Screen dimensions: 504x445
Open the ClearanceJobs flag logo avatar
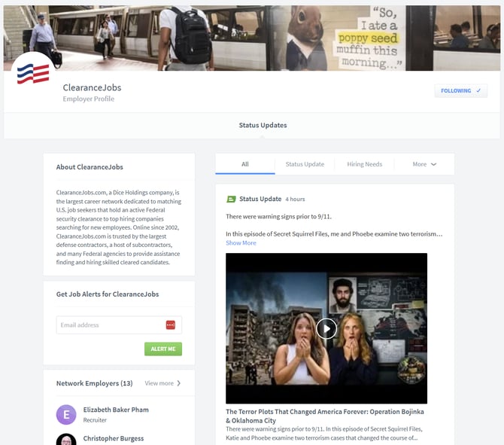coord(33,74)
